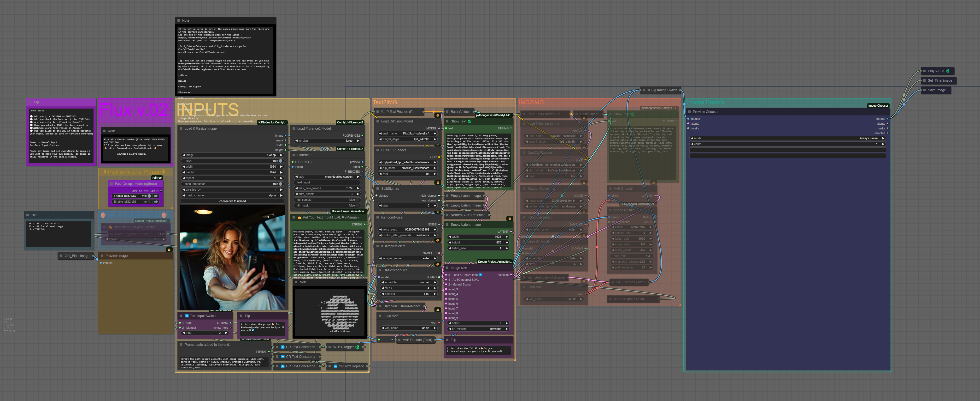Click the Florence2 text_input field
This screenshot has width=980, height=401.
pyautogui.click(x=327, y=182)
